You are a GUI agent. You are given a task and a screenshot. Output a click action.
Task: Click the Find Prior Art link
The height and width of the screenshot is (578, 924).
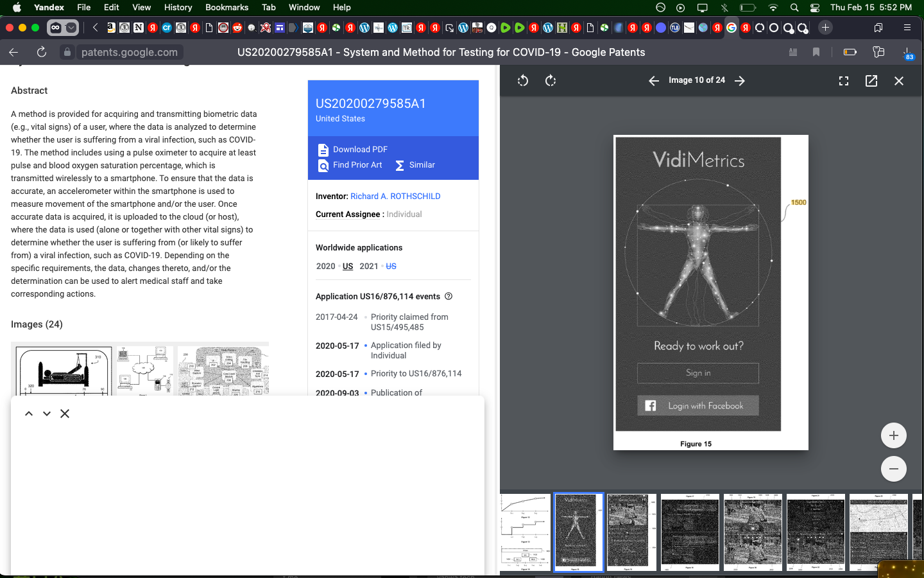[357, 164]
